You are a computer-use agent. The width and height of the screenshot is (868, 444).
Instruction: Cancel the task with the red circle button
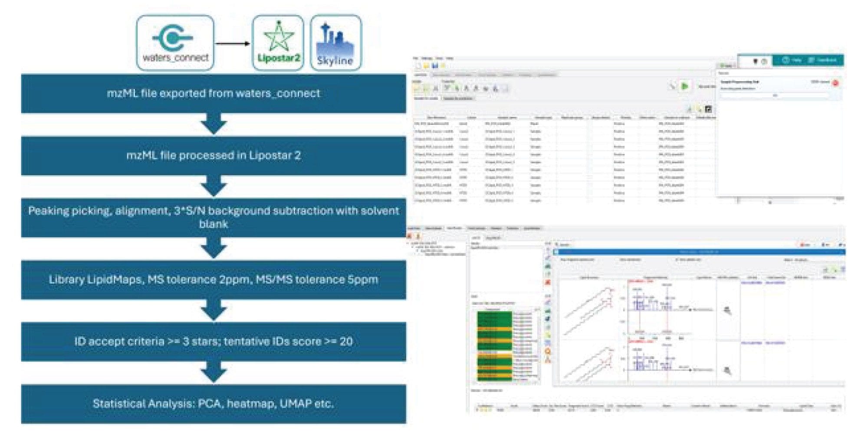click(x=835, y=83)
